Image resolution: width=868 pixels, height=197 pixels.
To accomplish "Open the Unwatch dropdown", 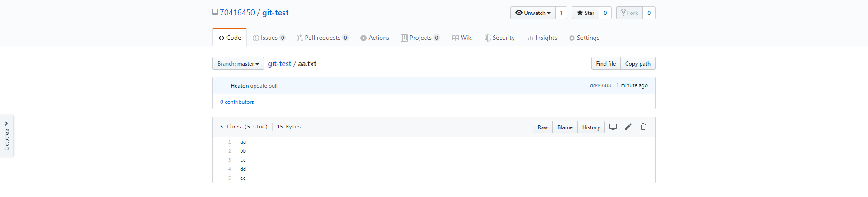I will 533,13.
